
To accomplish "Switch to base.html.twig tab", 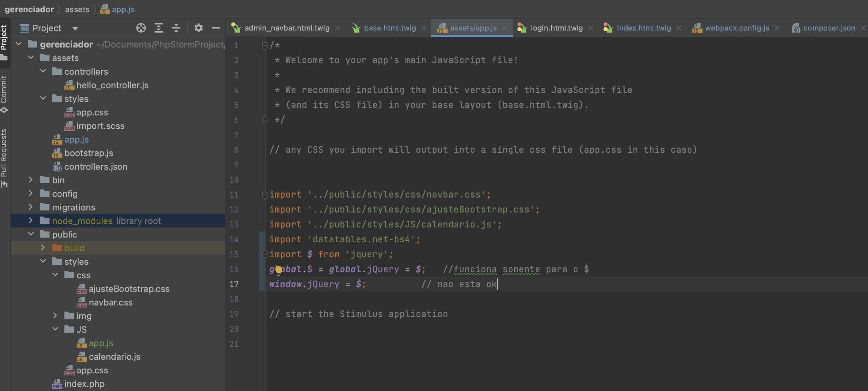I will click(390, 28).
